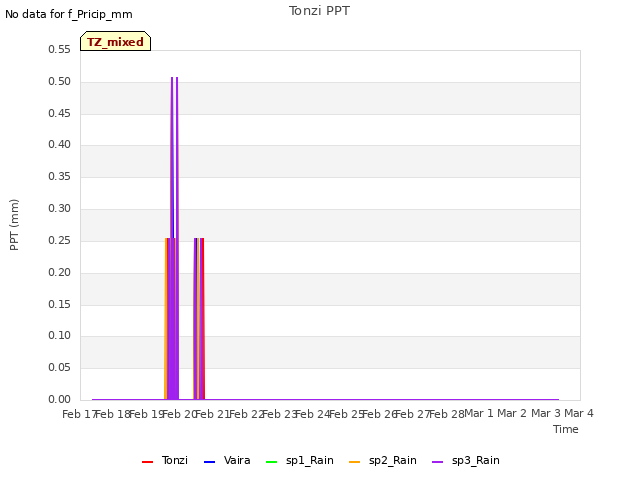
Task: Click the 0.50 y-axis tick label
Action: pos(60,81)
